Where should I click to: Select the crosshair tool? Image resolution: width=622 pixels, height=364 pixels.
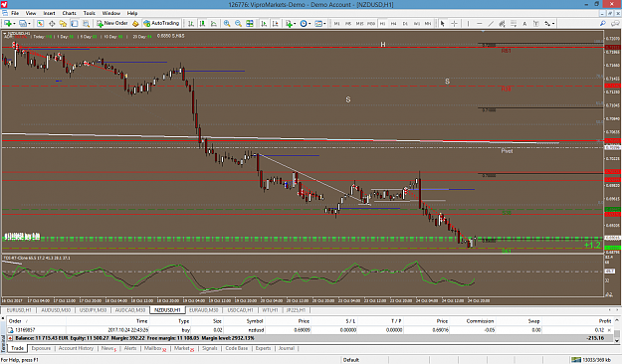click(x=454, y=24)
